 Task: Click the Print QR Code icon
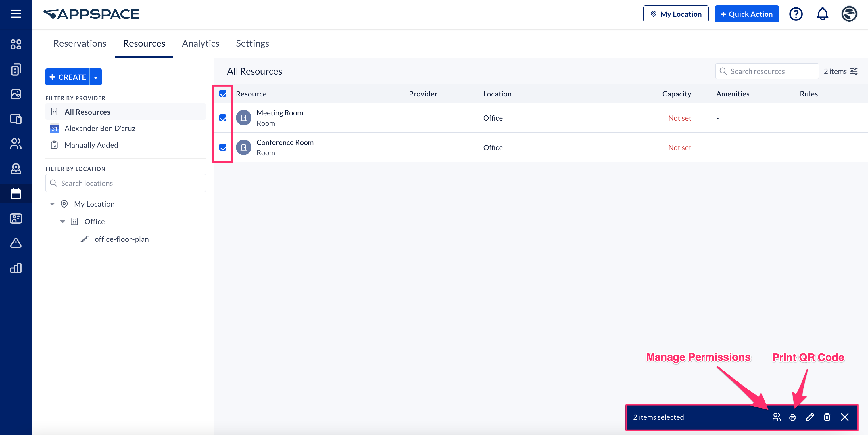pyautogui.click(x=793, y=417)
